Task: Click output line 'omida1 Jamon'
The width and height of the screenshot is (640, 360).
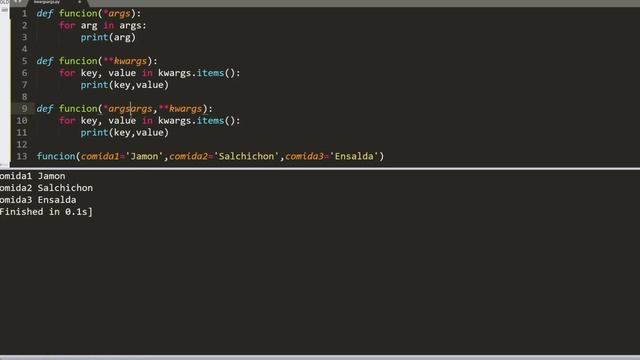Action: pos(33,176)
